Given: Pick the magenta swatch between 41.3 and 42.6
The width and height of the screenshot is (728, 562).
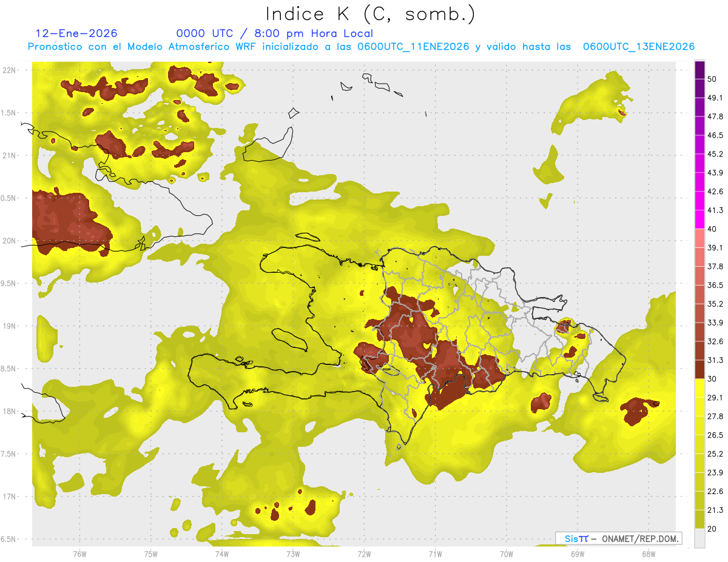Looking at the screenshot, I should click(x=699, y=201).
